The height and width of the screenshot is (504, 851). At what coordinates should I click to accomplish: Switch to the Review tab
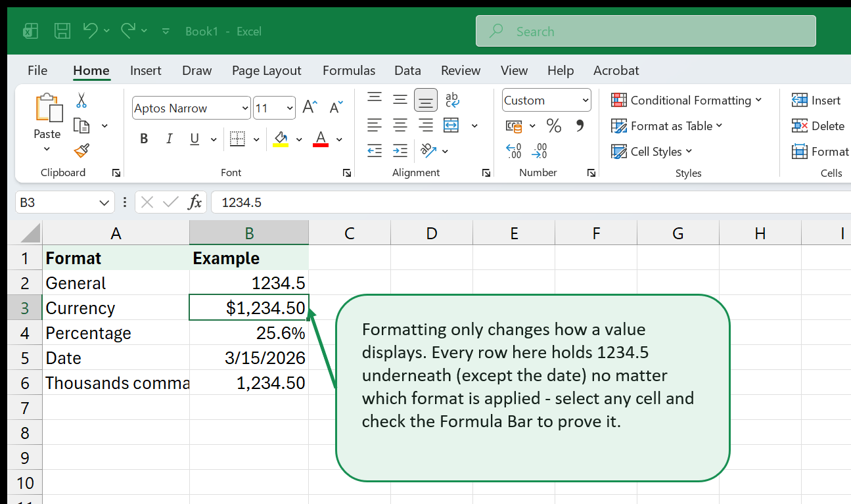[x=461, y=70]
